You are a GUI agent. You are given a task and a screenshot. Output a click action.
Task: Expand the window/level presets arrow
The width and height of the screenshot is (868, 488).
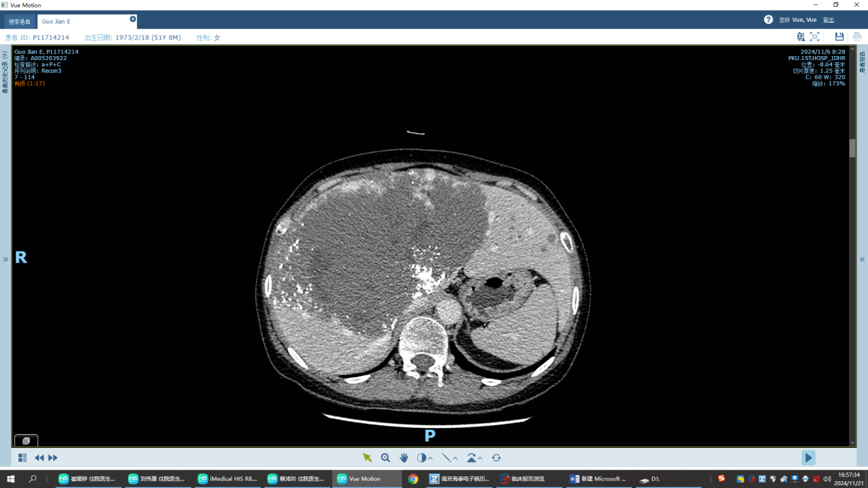pos(431,459)
